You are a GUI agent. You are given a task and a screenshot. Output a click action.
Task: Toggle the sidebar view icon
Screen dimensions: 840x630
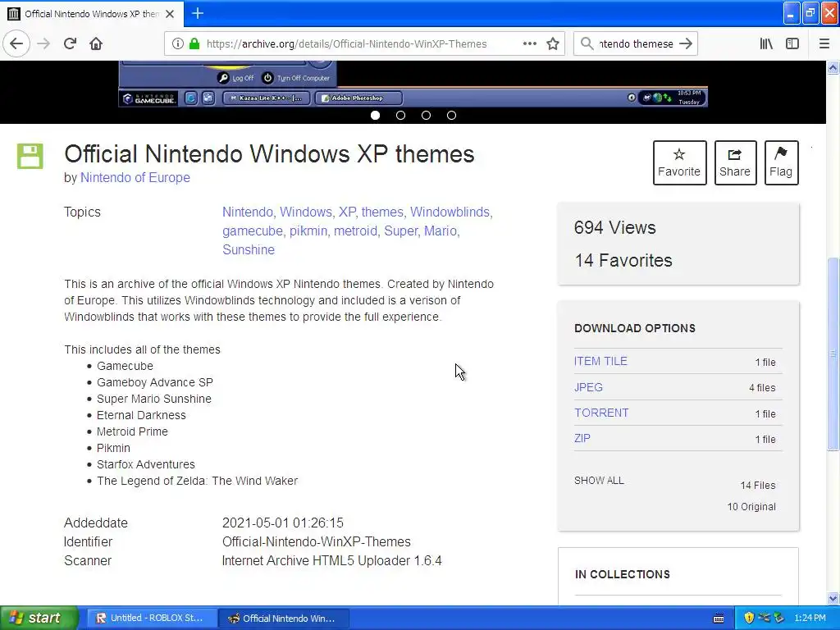tap(792, 43)
